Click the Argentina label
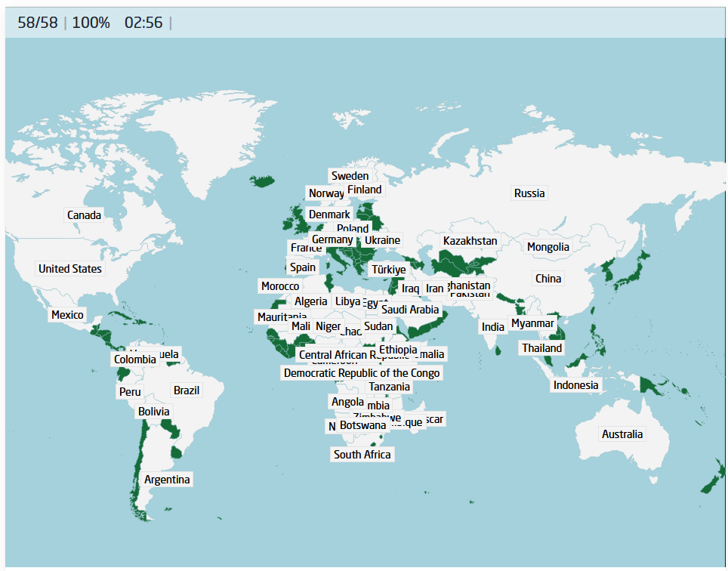The width and height of the screenshot is (728, 571). click(x=168, y=480)
